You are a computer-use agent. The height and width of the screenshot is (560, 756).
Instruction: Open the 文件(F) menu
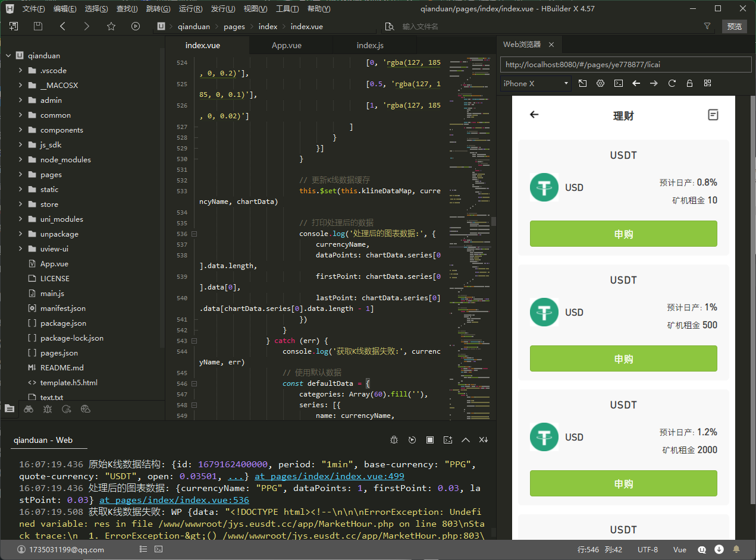[x=33, y=9]
